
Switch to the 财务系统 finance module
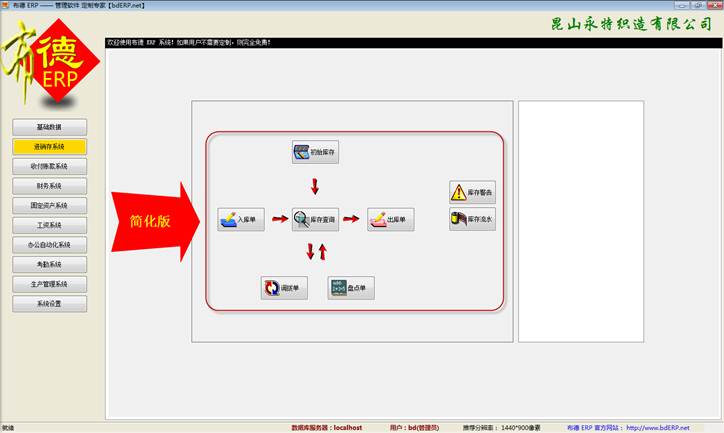coord(50,186)
